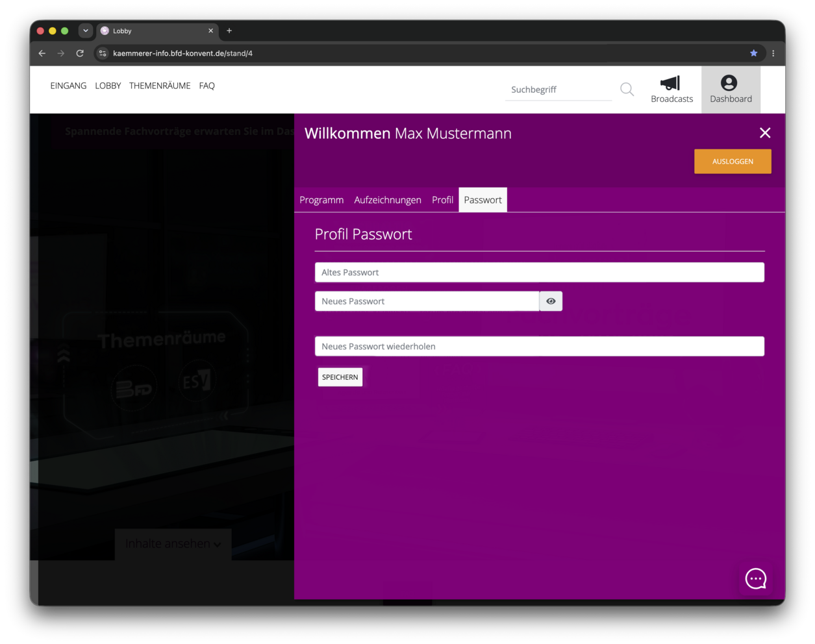The width and height of the screenshot is (815, 644).
Task: Toggle new password visibility eye icon
Action: (551, 301)
